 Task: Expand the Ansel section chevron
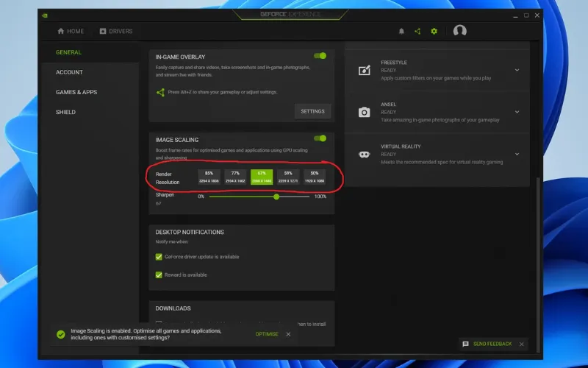(x=517, y=112)
